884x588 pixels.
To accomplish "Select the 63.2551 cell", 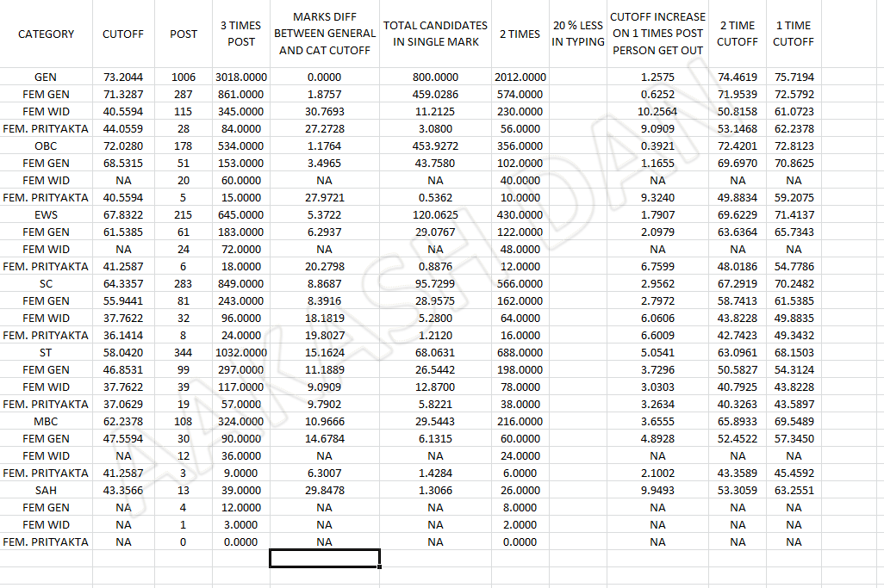I will point(794,490).
